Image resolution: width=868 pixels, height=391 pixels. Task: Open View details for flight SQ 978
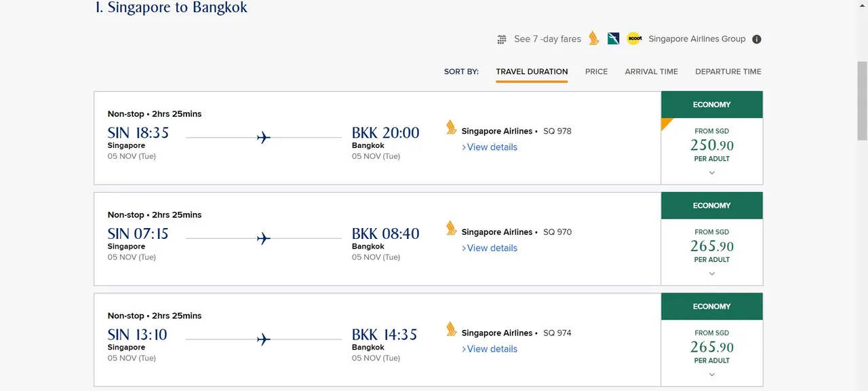(490, 147)
